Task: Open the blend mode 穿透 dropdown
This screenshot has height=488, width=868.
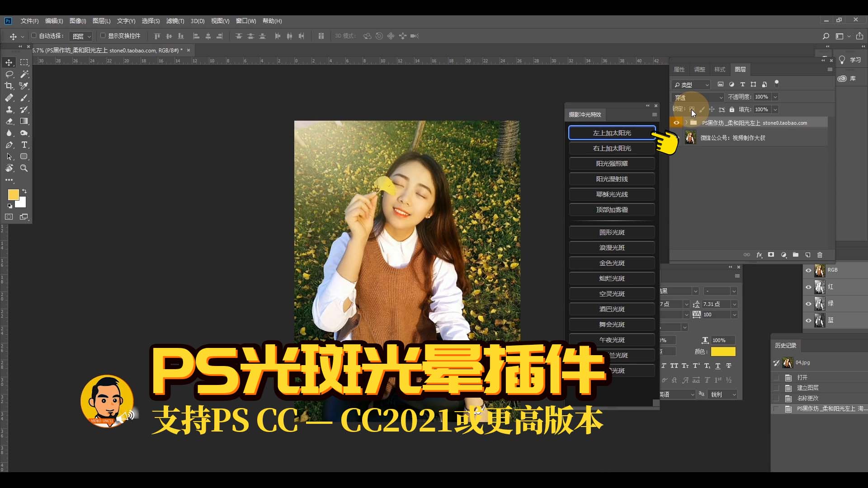Action: point(698,97)
